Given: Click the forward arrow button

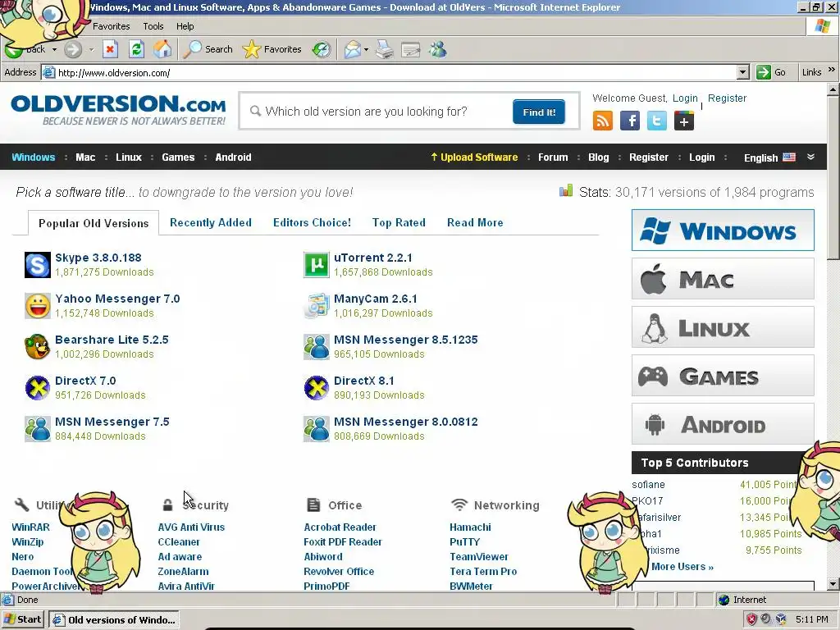Looking at the screenshot, I should point(73,50).
